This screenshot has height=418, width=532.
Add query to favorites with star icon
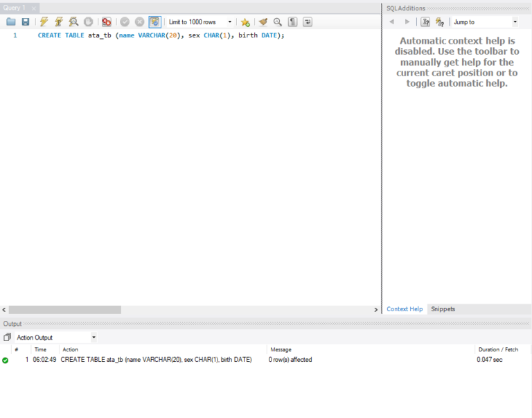click(245, 22)
